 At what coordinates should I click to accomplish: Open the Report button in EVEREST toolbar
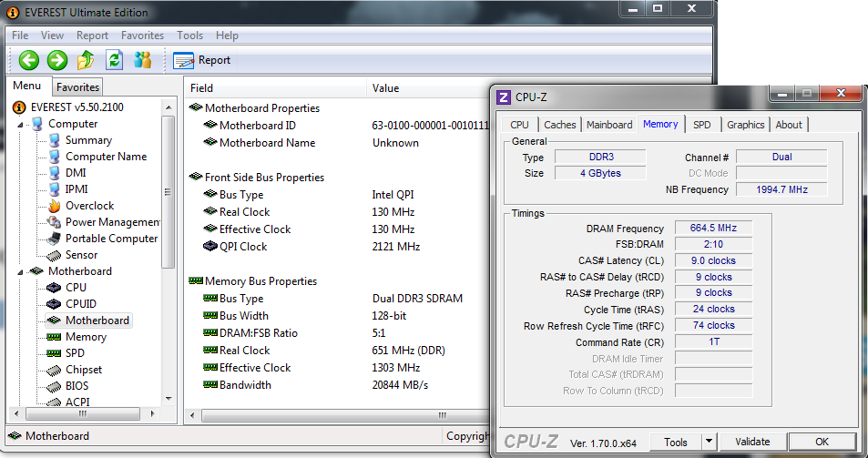(202, 60)
